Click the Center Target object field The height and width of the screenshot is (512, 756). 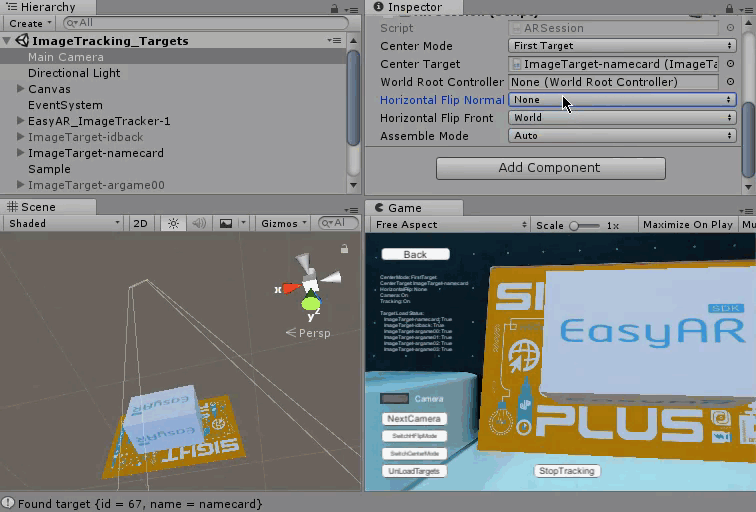613,64
